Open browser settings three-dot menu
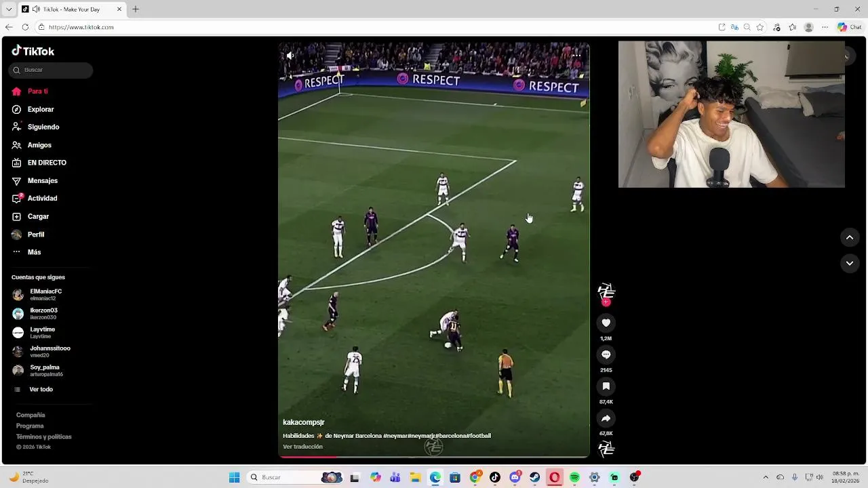Image resolution: width=868 pixels, height=488 pixels. (x=825, y=27)
